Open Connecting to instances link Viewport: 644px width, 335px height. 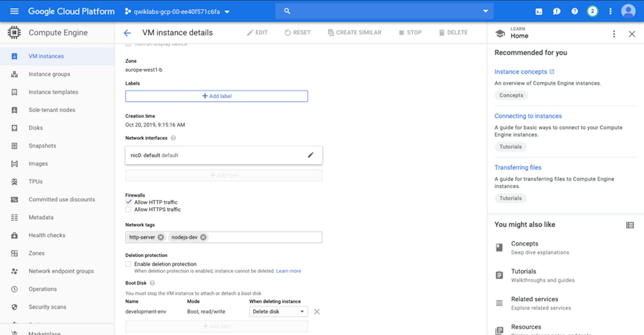(528, 116)
